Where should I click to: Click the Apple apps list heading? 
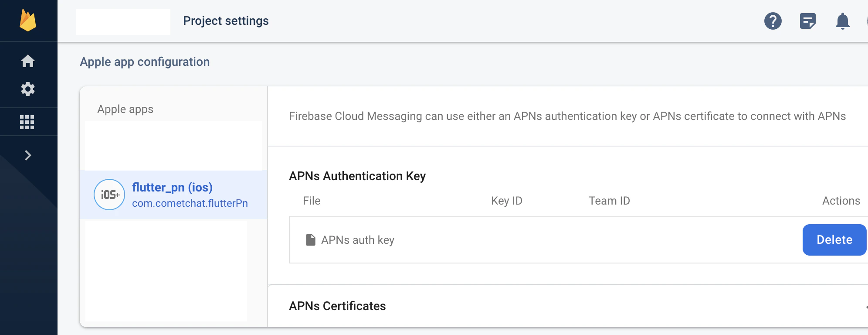(125, 109)
